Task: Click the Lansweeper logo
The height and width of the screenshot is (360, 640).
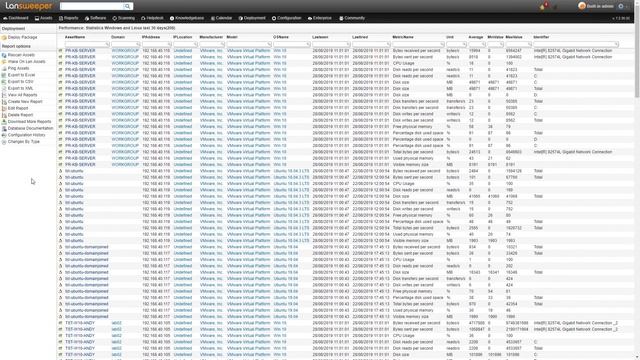Action: tap(29, 6)
